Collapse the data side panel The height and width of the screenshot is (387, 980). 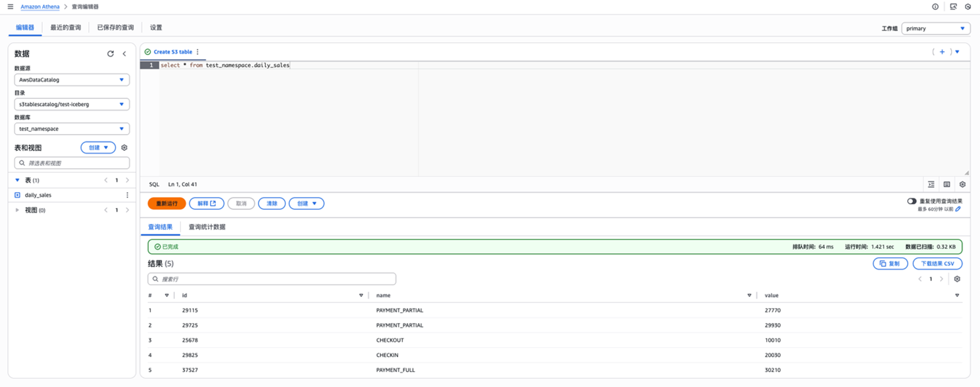point(124,53)
